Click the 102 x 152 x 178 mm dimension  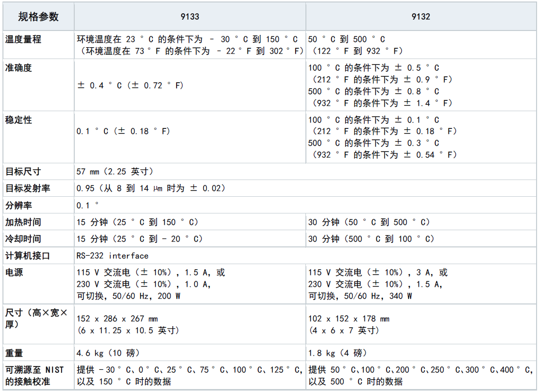(349, 319)
